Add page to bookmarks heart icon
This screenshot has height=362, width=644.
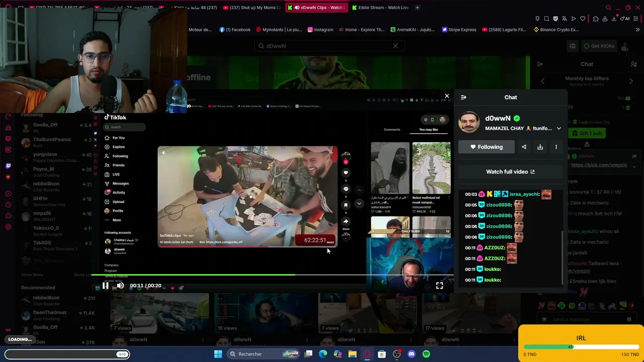pyautogui.click(x=583, y=19)
